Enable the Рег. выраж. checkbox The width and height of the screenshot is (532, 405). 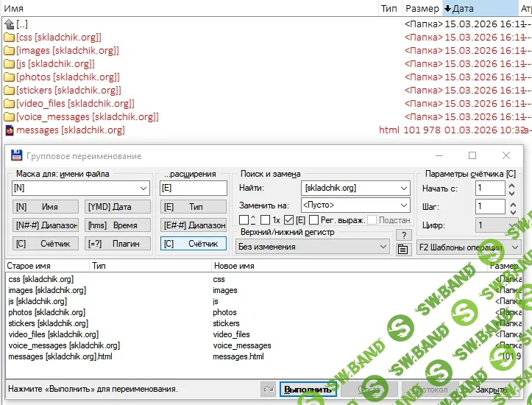pos(314,220)
